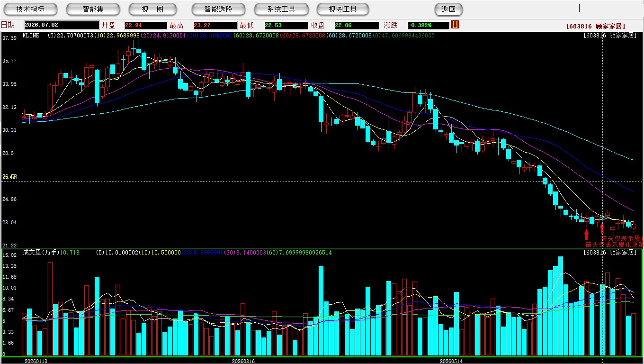Image resolution: width=644 pixels, height=364 pixels.
Task: Click the yellow 26.43 price marker
Action: [x=9, y=177]
